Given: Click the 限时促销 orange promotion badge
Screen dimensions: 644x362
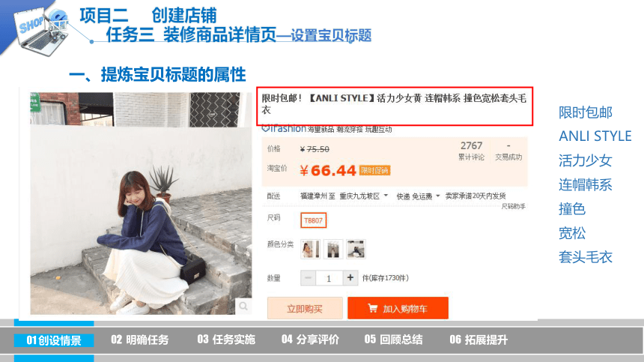Looking at the screenshot, I should pos(374,171).
